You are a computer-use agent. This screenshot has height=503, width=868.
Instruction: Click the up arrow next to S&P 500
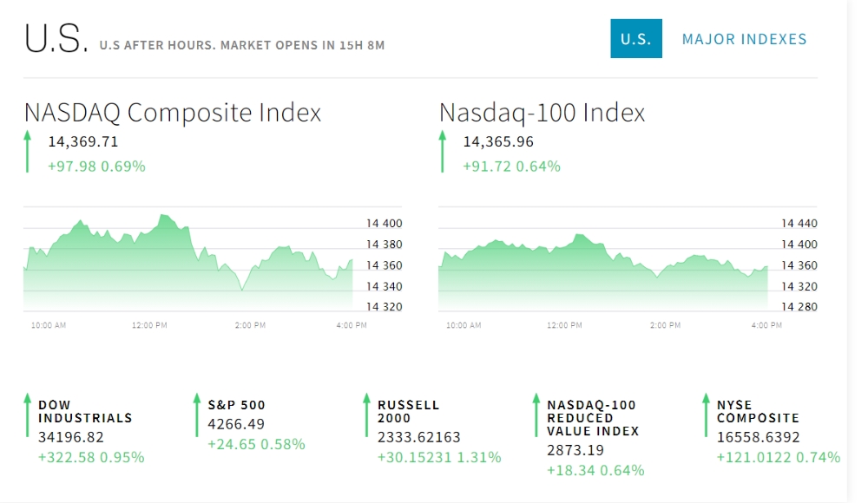point(197,415)
